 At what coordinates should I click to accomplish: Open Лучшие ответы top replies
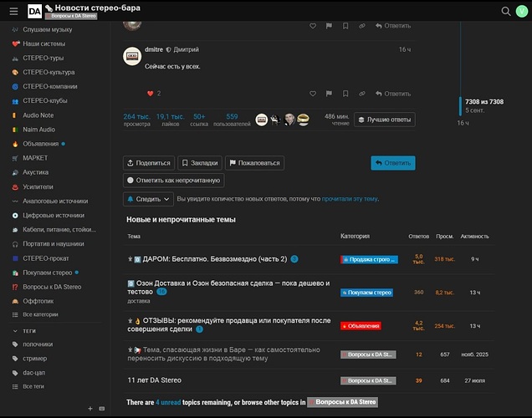pyautogui.click(x=385, y=120)
